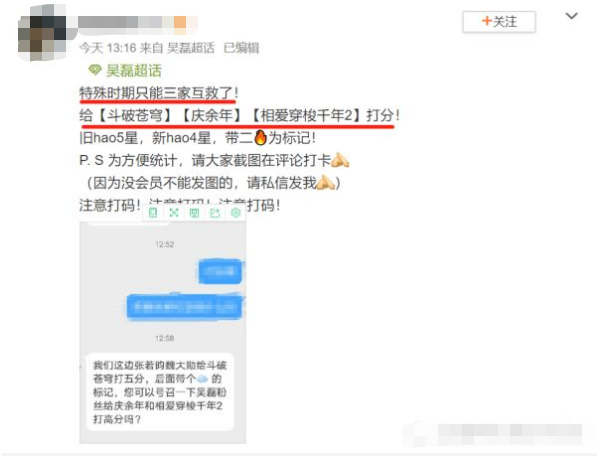Image resolution: width=603 pixels, height=456 pixels.
Task: Click the flame emoji in the post
Action: click(x=260, y=137)
